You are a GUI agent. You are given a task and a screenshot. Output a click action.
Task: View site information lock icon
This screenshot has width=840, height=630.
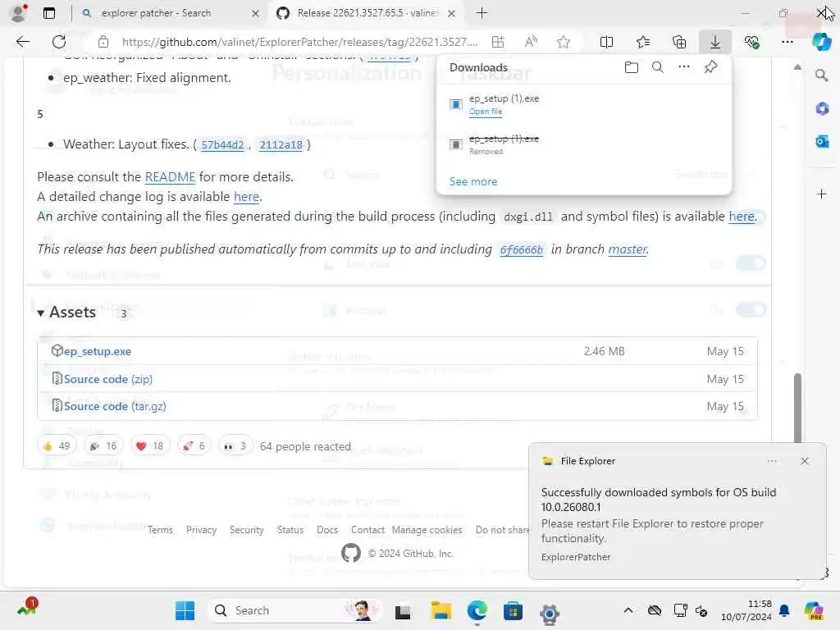[103, 42]
